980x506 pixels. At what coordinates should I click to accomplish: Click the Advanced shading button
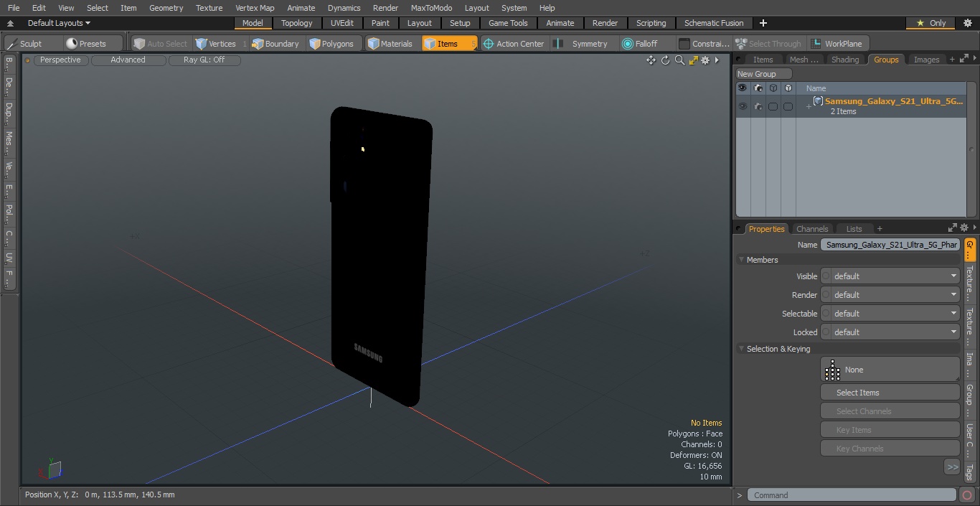128,60
